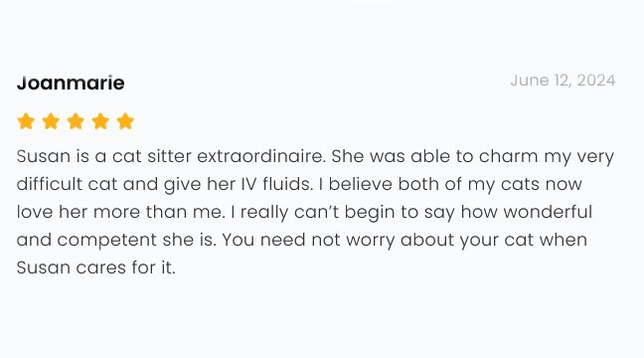Select the fifth rating star
The image size is (644, 358).
[x=125, y=121]
